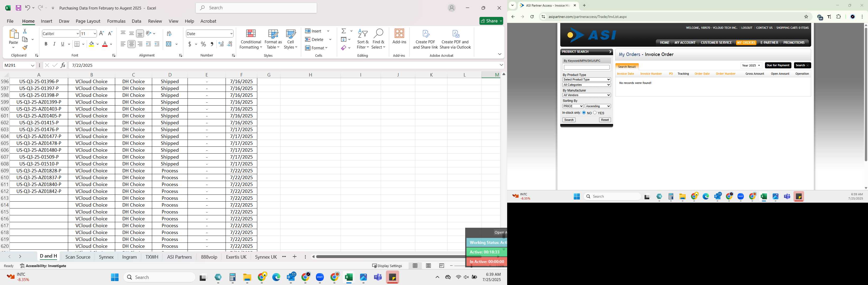The image size is (868, 285).
Task: Click the Insert Function fx icon
Action: coord(63,65)
